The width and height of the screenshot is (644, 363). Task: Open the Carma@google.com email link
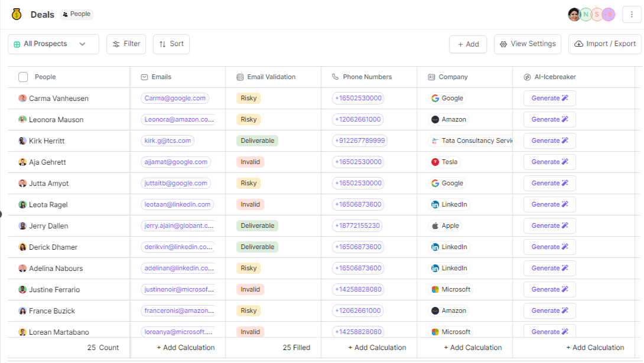click(175, 98)
